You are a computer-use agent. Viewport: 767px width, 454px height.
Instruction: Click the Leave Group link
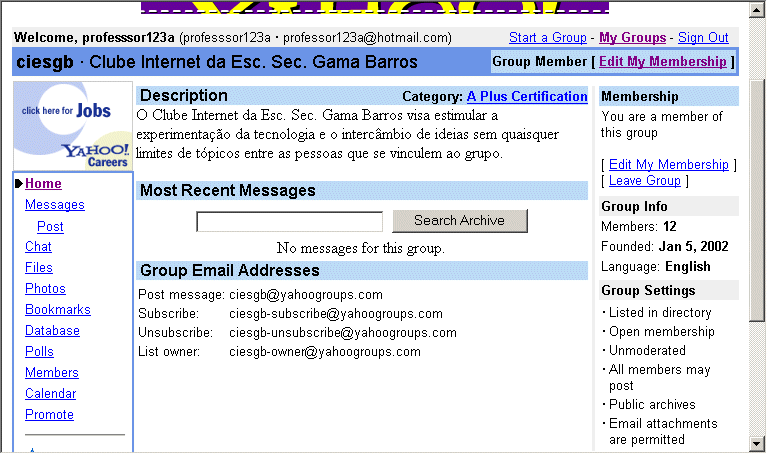(645, 181)
